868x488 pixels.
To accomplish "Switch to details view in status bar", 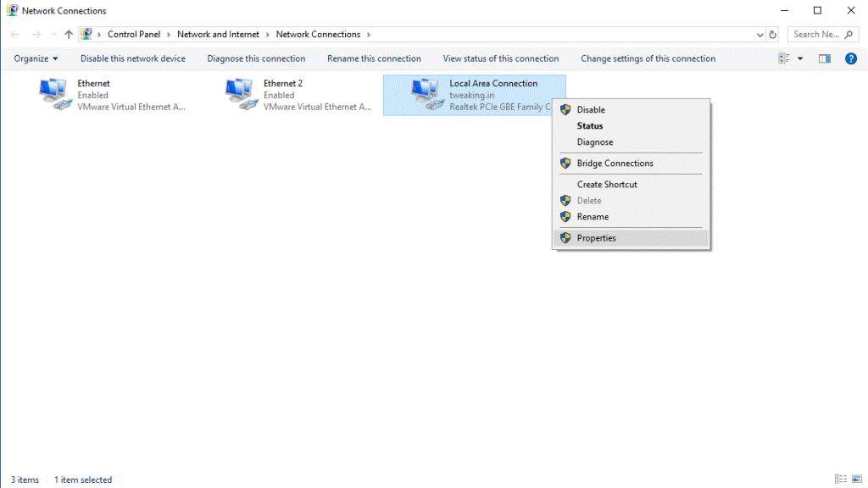I will click(841, 480).
